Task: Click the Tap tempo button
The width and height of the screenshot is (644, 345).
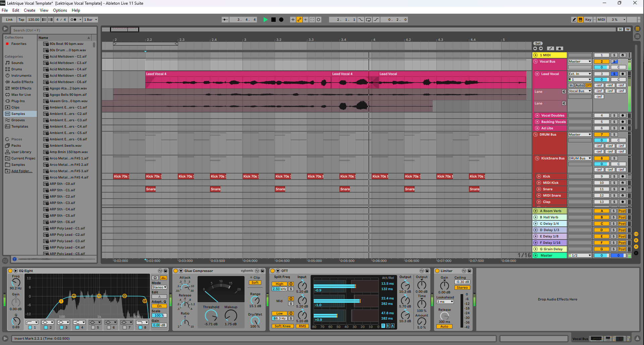Action: coord(21,19)
